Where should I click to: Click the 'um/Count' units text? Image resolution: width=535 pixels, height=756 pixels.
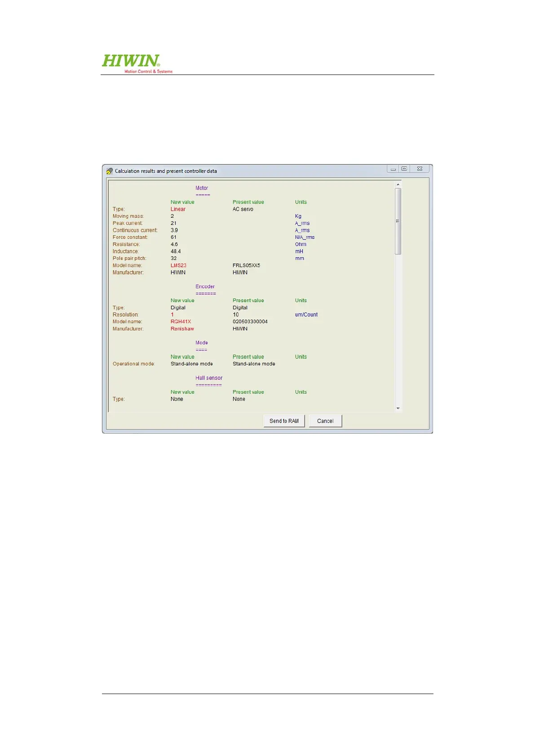[x=306, y=315]
